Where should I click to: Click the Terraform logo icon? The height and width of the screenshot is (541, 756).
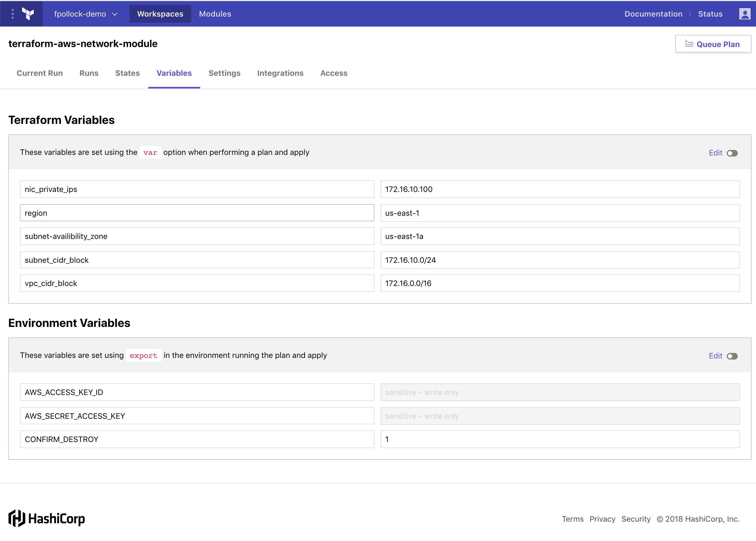(28, 14)
